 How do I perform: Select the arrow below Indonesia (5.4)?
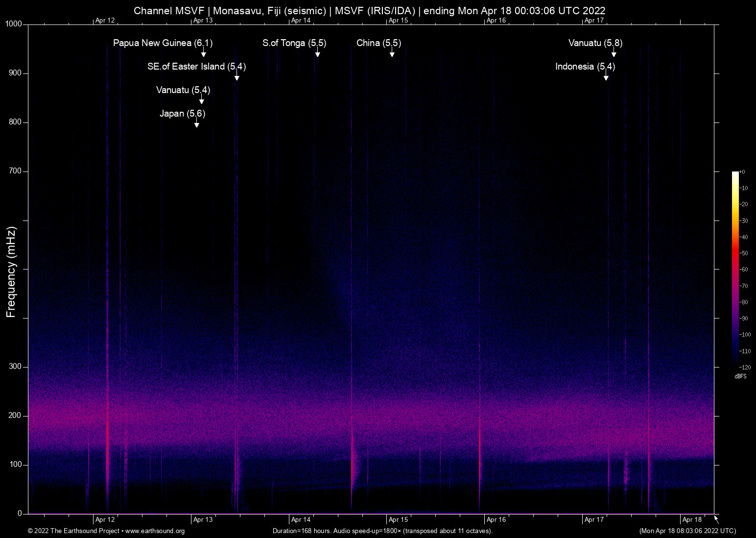(x=606, y=77)
